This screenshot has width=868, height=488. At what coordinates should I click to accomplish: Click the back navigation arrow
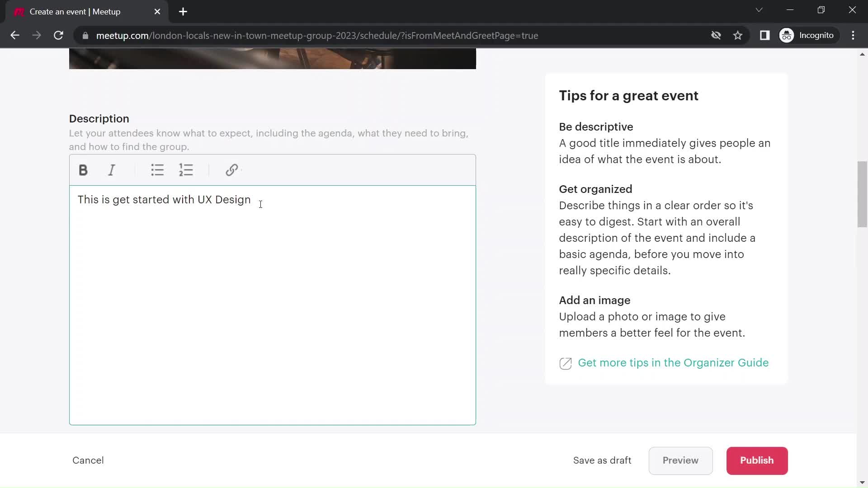pos(14,35)
